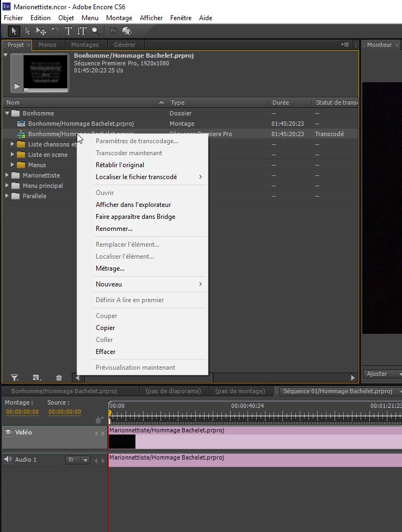Screen dimensions: 402x532
Task: Switch to the Générer tab
Action: click(x=125, y=45)
